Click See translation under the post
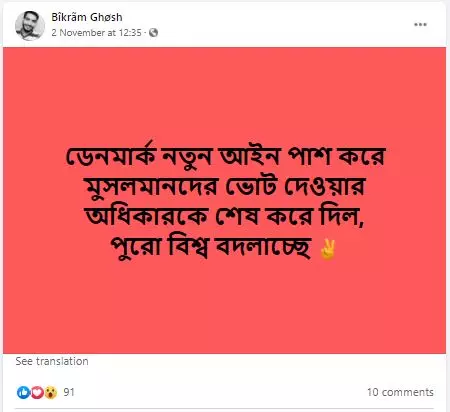 point(52,361)
